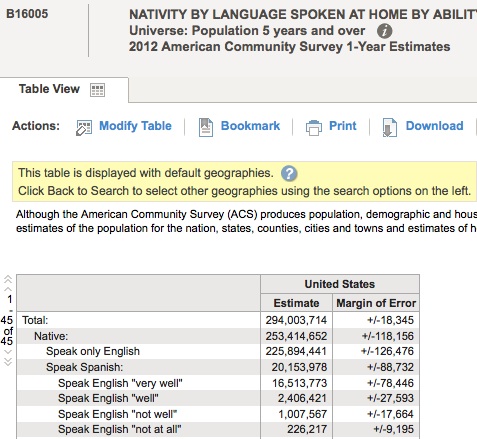Viewport: 477px width, 439px height.
Task: Move up rows with single up chevron
Action: pyautogui.click(x=8, y=289)
